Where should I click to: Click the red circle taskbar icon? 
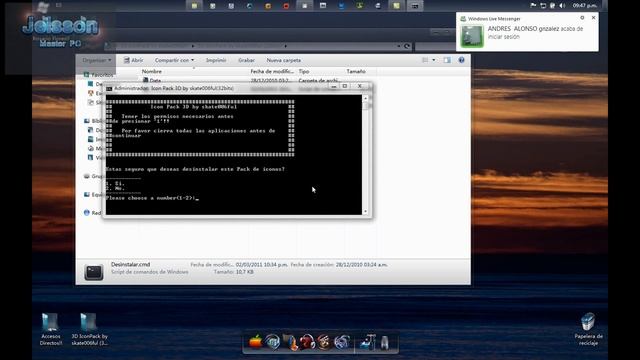[286, 6]
